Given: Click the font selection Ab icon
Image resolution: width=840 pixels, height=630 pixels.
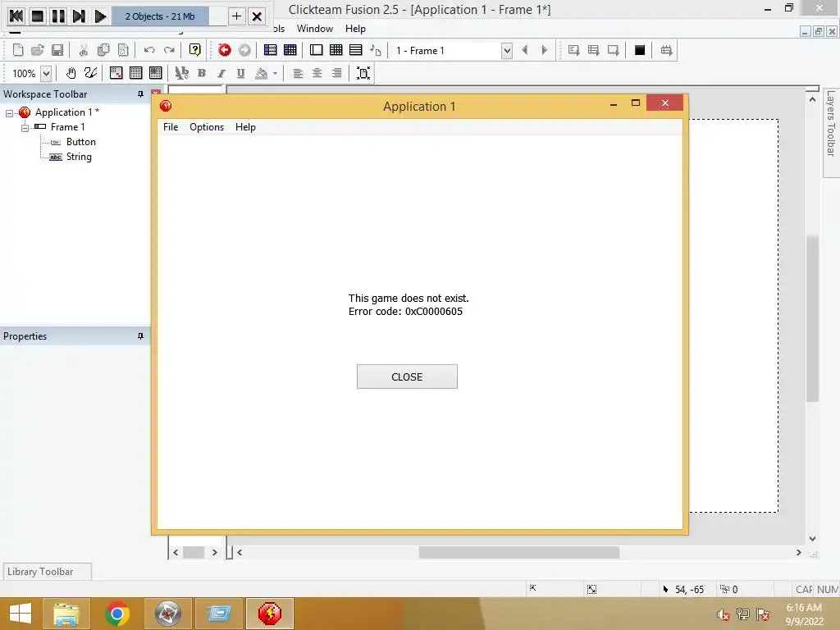Looking at the screenshot, I should point(181,73).
